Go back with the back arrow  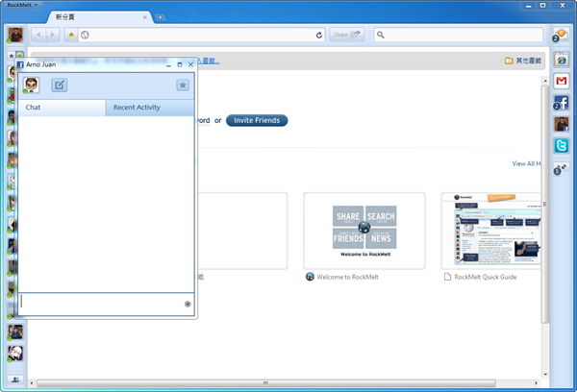click(38, 35)
